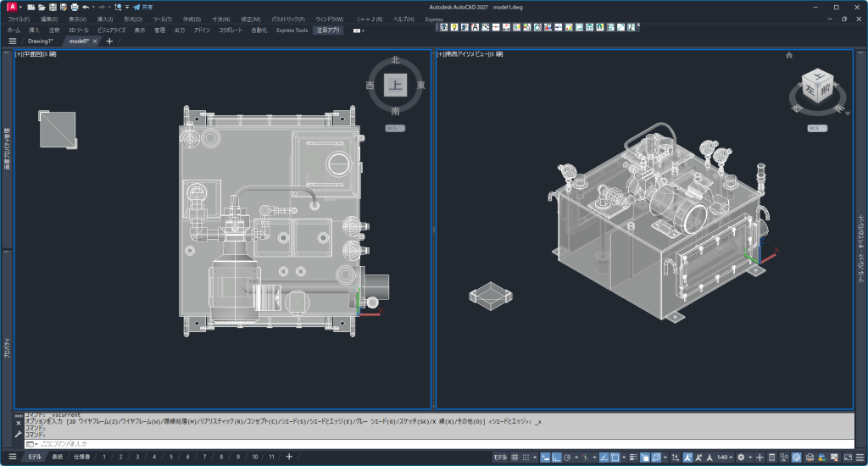868x466 pixels.
Task: Click the command line input field
Action: coord(254,444)
